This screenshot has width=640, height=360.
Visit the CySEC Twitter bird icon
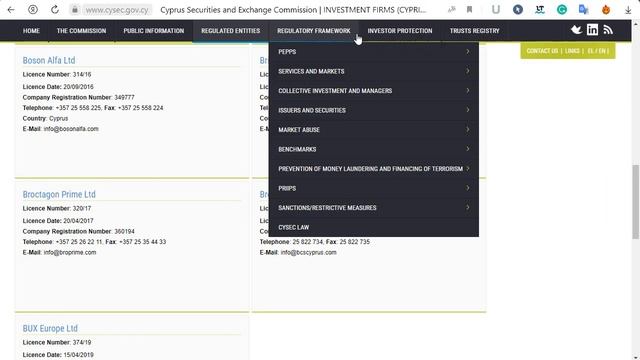576,30
